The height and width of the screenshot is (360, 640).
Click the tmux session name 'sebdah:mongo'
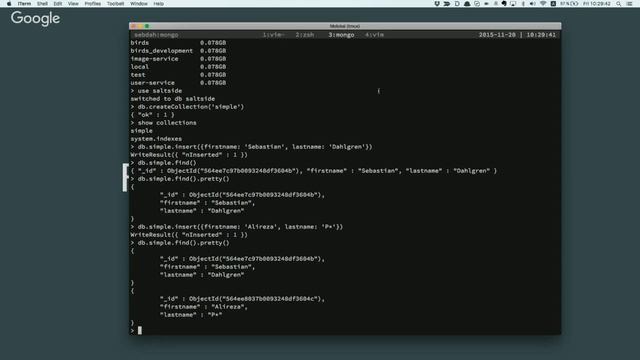pyautogui.click(x=156, y=35)
